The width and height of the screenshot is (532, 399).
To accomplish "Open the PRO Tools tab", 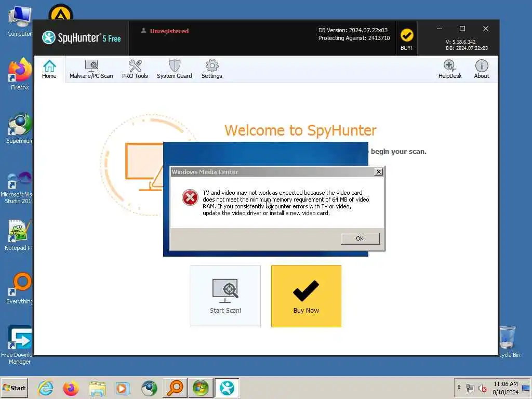I will (135, 69).
